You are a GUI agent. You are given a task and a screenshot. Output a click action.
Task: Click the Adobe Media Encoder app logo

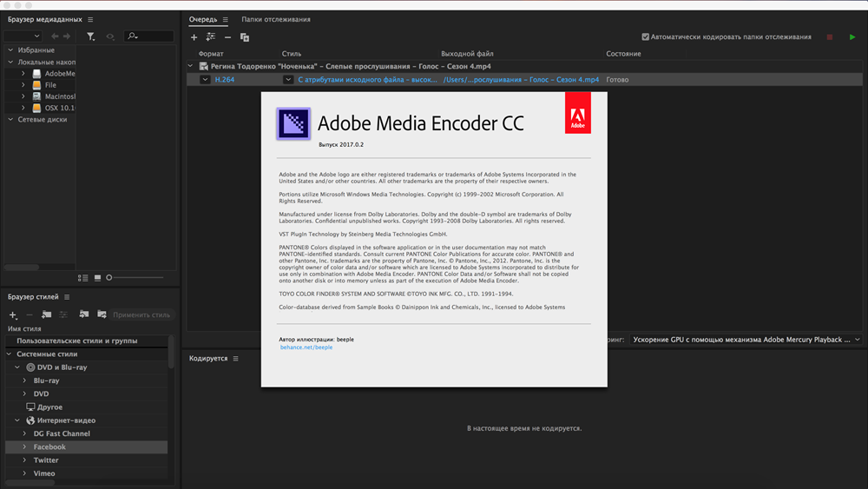pos(293,123)
